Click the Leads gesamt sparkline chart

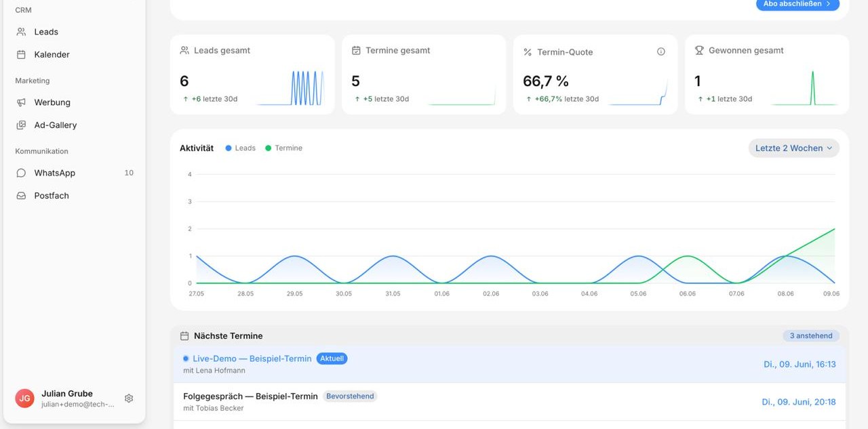point(290,87)
